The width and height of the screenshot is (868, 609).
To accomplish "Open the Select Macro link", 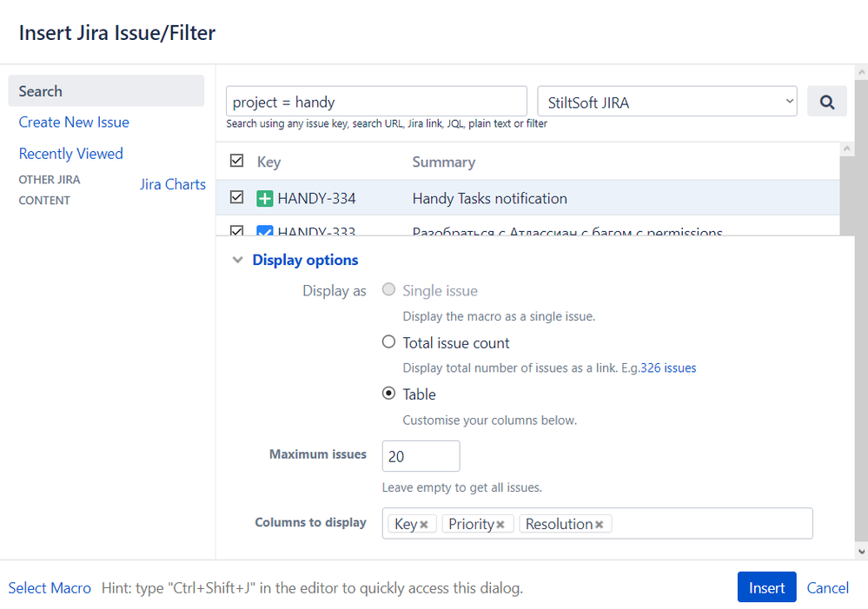I will coord(50,588).
